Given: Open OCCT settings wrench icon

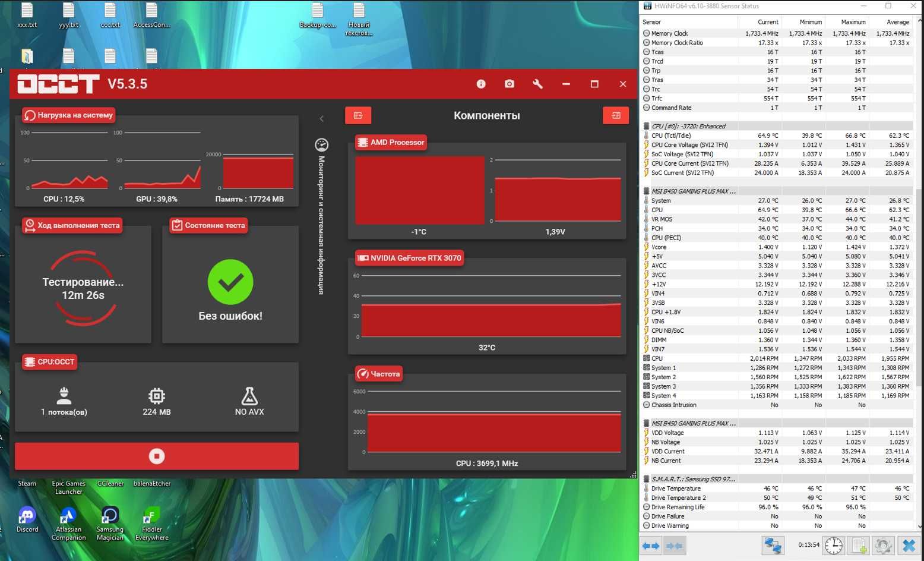Looking at the screenshot, I should click(x=537, y=84).
